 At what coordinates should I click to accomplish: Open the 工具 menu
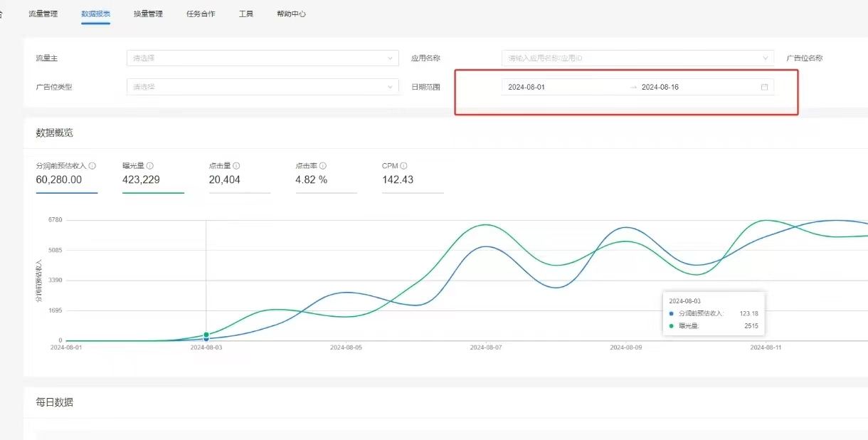click(x=246, y=14)
